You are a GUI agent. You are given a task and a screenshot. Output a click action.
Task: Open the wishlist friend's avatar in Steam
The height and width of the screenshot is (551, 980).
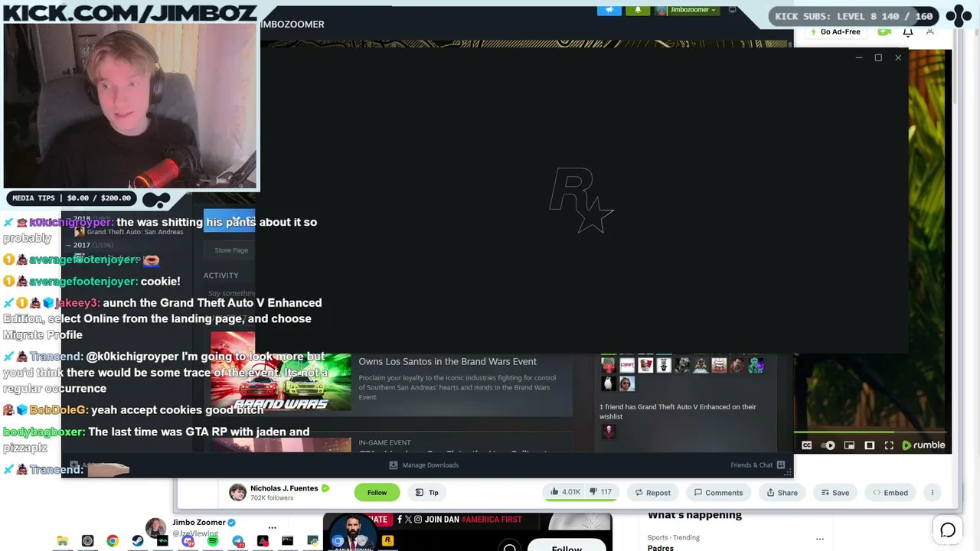pos(609,432)
